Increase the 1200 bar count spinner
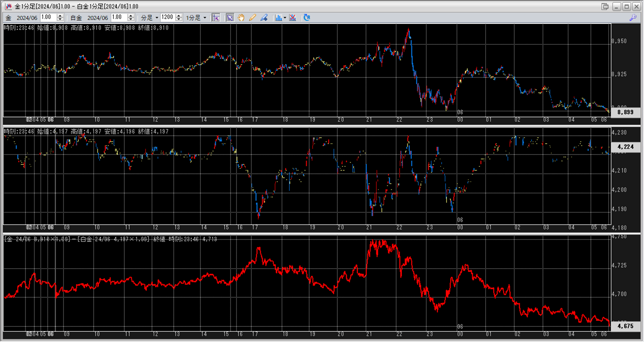The width and height of the screenshot is (644, 342). click(179, 16)
